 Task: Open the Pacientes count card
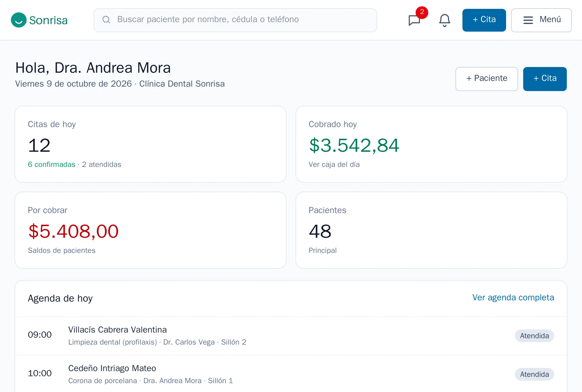coord(431,230)
